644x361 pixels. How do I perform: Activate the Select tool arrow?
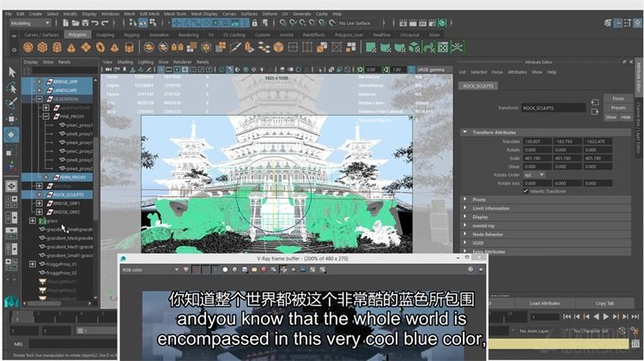pyautogui.click(x=11, y=72)
